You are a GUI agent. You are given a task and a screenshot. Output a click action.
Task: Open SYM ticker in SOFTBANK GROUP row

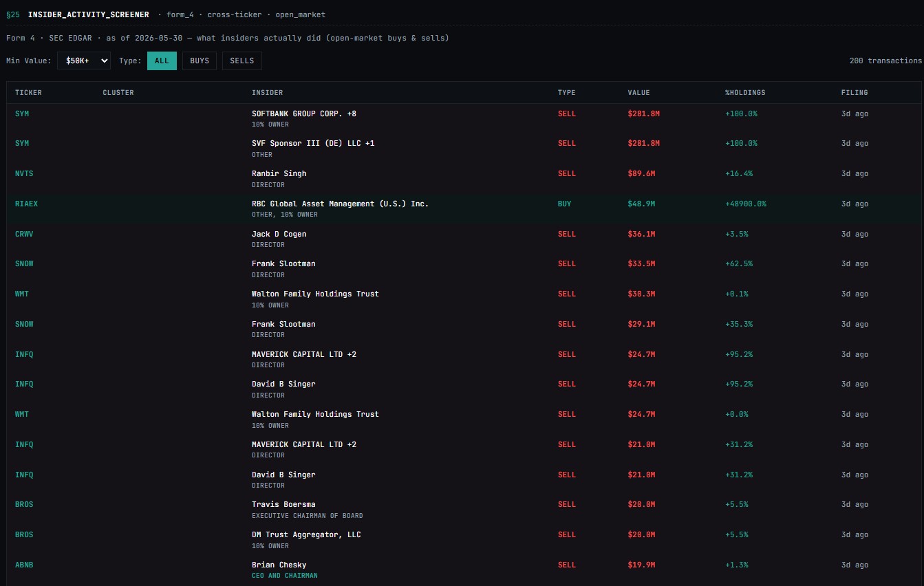click(x=22, y=113)
